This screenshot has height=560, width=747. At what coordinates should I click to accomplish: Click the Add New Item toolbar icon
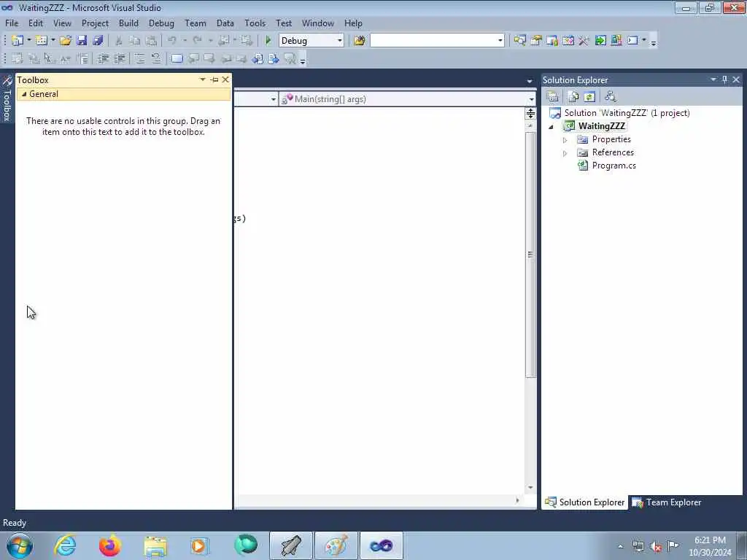point(42,41)
